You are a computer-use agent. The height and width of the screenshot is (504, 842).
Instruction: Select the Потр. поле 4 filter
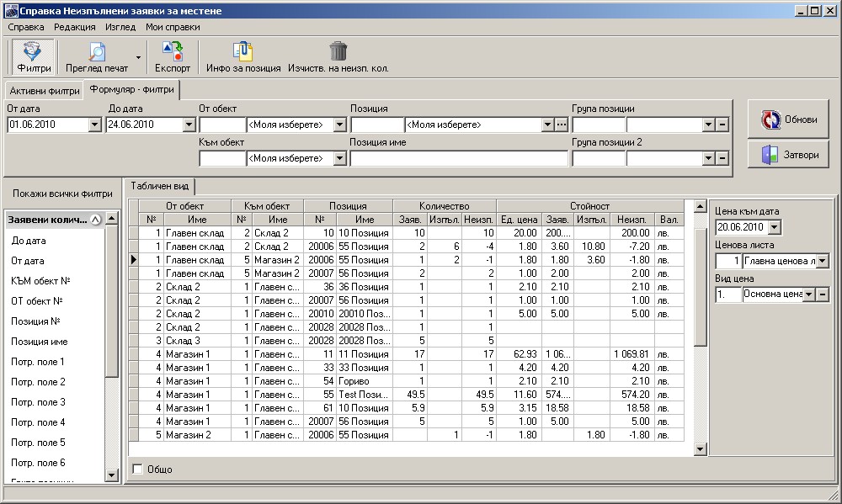point(38,422)
